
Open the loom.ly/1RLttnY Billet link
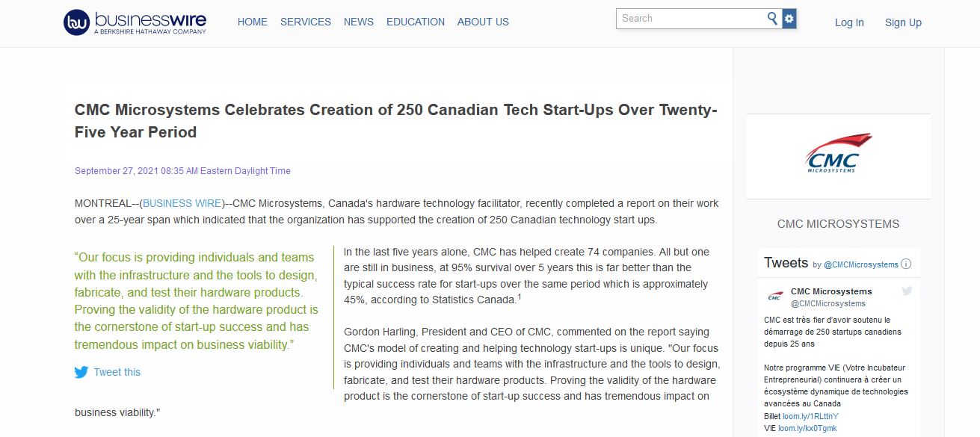coord(810,415)
